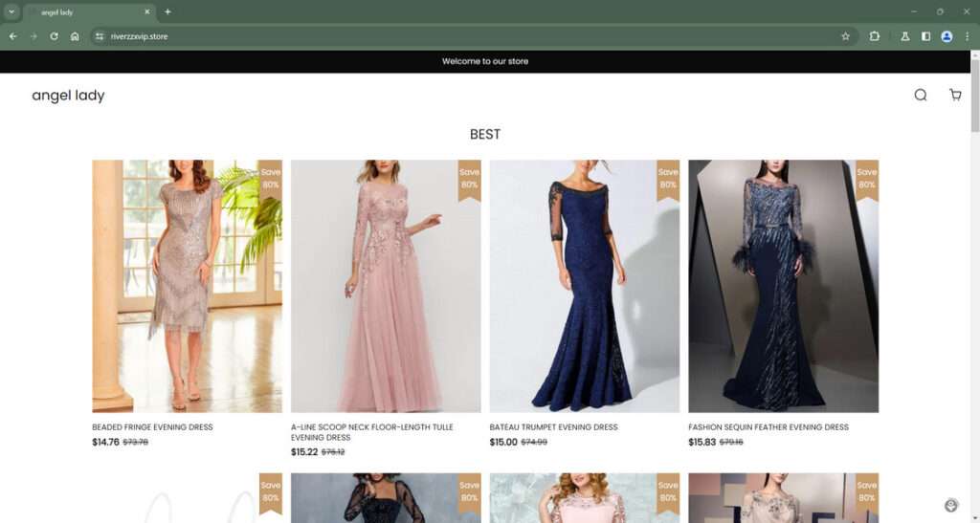This screenshot has height=523, width=980.
Task: Click the page vertical scrollbar thumb
Action: pos(975,95)
